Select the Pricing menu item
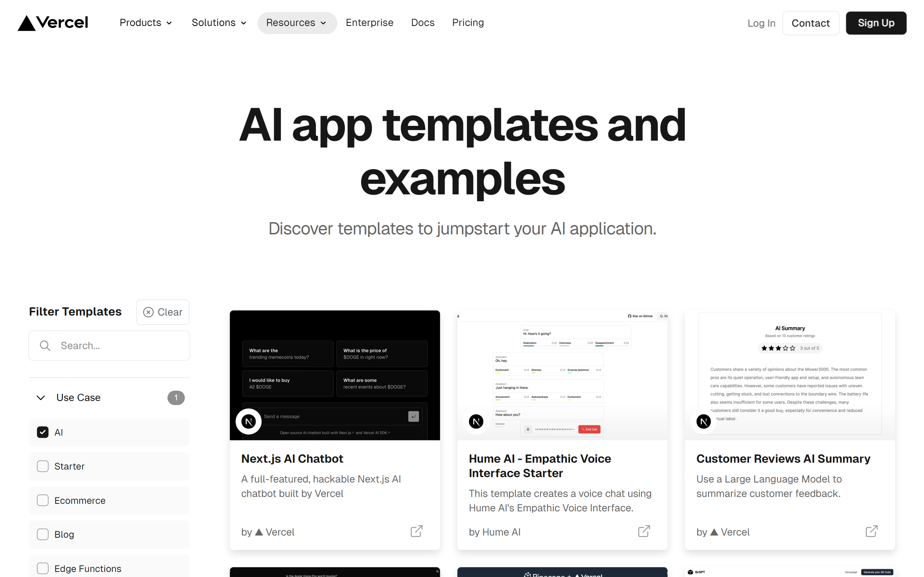Image resolution: width=924 pixels, height=577 pixels. pos(468,23)
